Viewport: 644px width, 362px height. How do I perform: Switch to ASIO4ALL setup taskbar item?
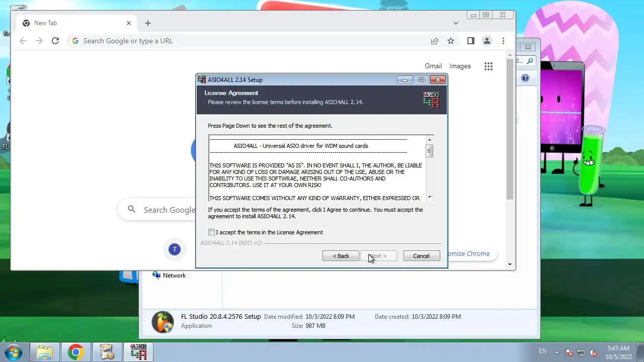[138, 352]
